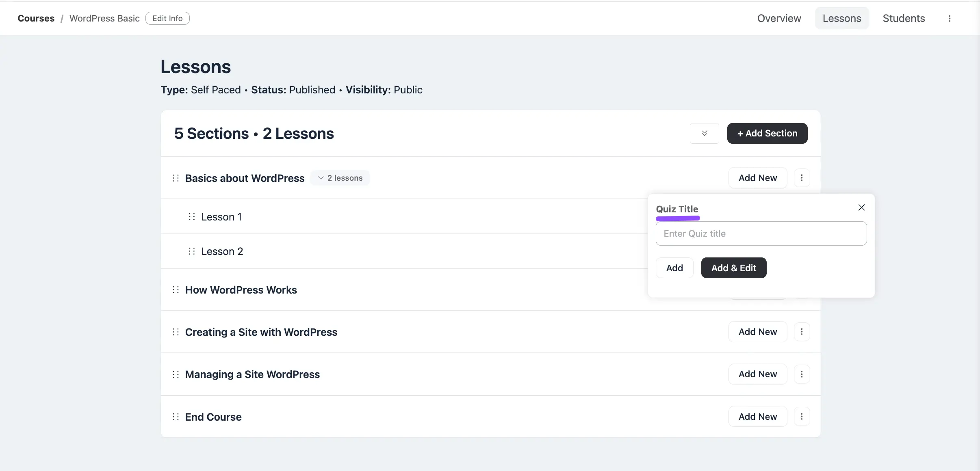Click the Edit Info button

[x=167, y=18]
